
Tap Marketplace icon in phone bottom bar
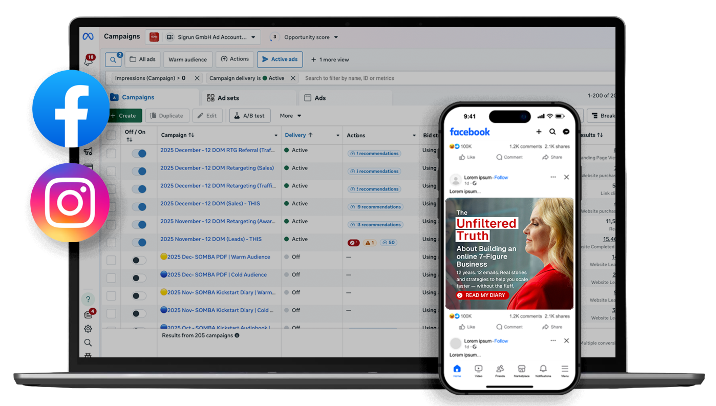[521, 370]
